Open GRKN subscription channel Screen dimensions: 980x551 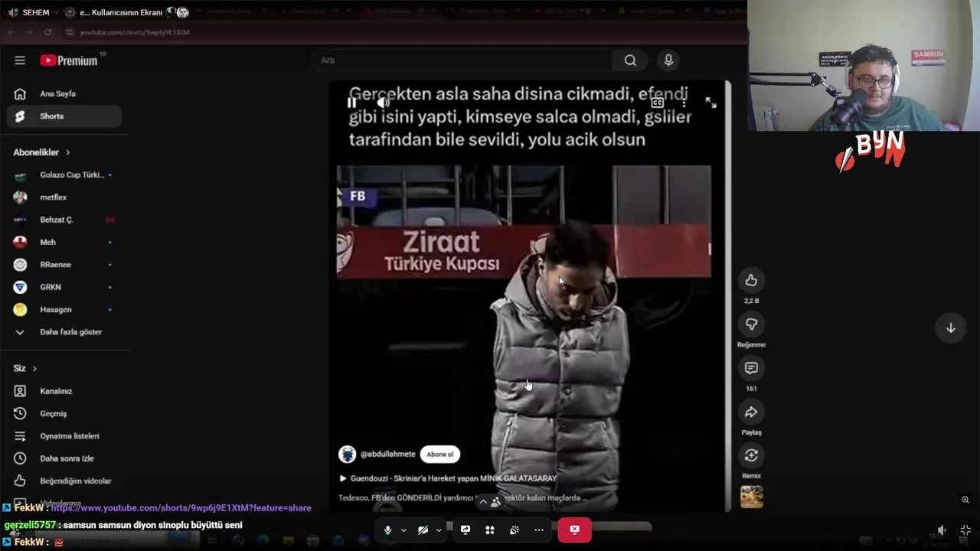[64, 287]
